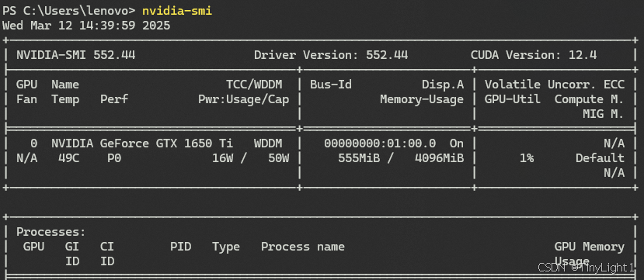The width and height of the screenshot is (644, 280).
Task: Select the text NVIDIA-SMI 552.44
Action: tap(75, 55)
